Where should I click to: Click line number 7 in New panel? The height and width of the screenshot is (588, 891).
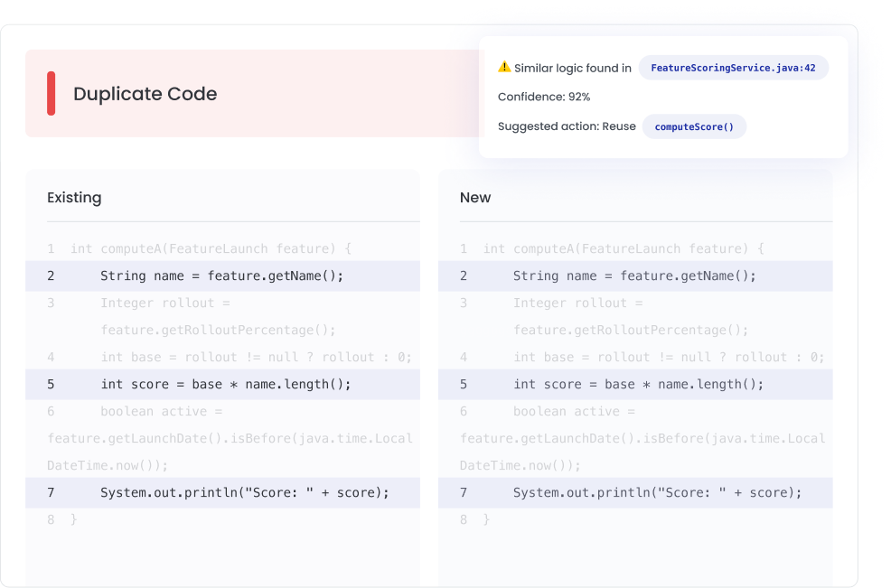(x=463, y=493)
